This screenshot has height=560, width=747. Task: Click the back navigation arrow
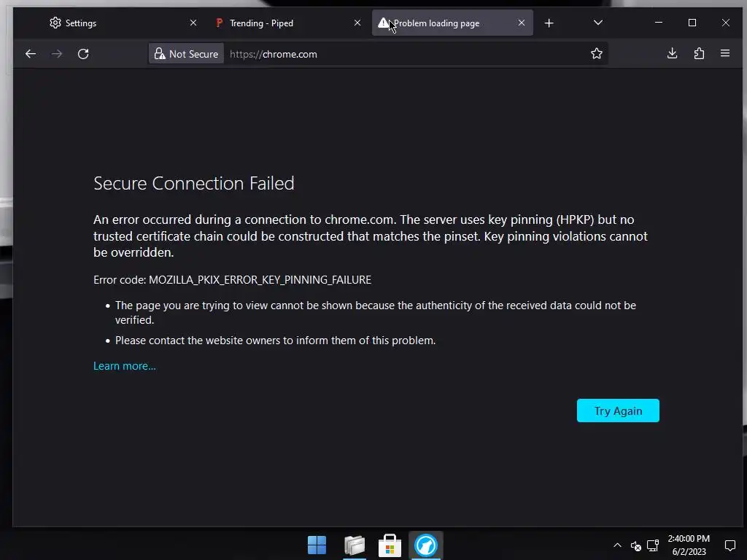[31, 54]
